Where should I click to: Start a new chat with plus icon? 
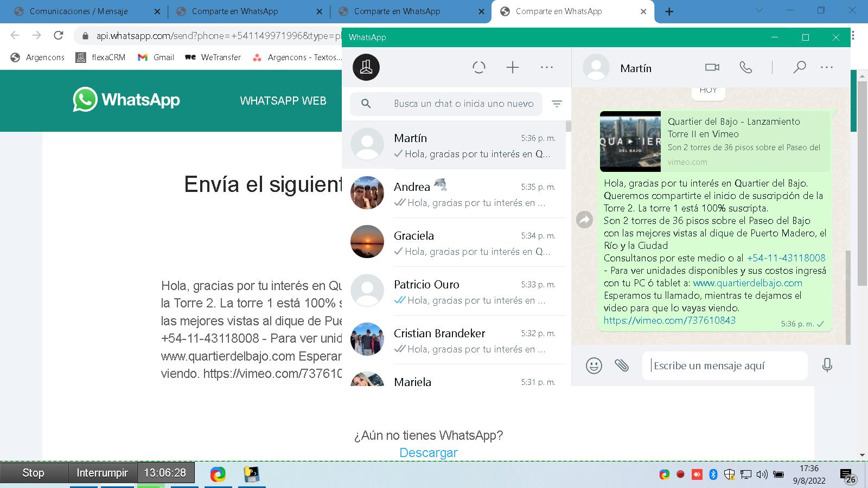[x=513, y=67]
